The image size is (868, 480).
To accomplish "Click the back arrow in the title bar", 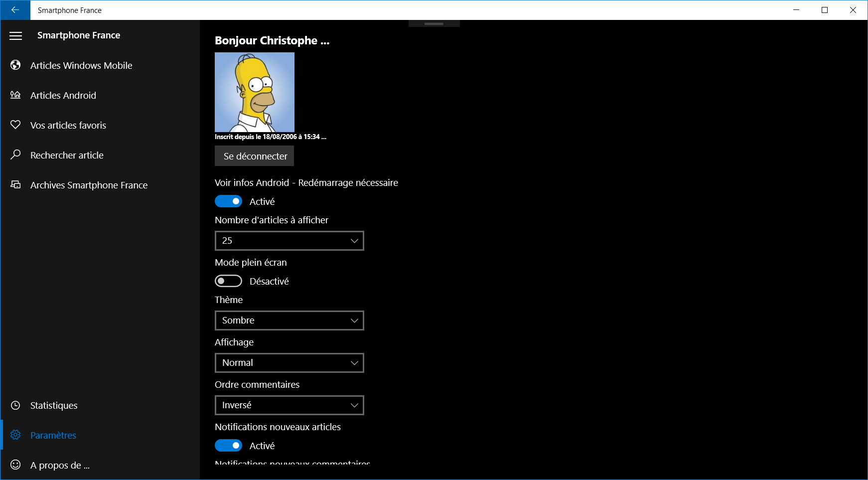I will [15, 10].
